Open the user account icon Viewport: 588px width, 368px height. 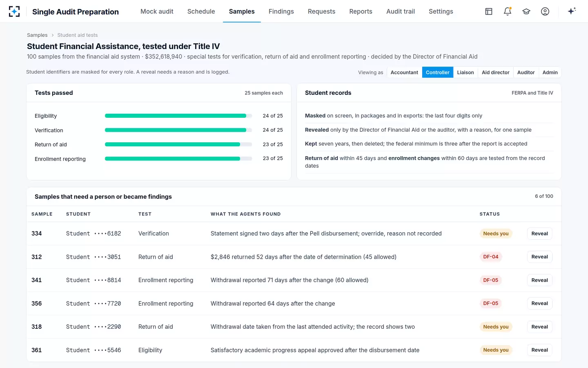pos(545,11)
